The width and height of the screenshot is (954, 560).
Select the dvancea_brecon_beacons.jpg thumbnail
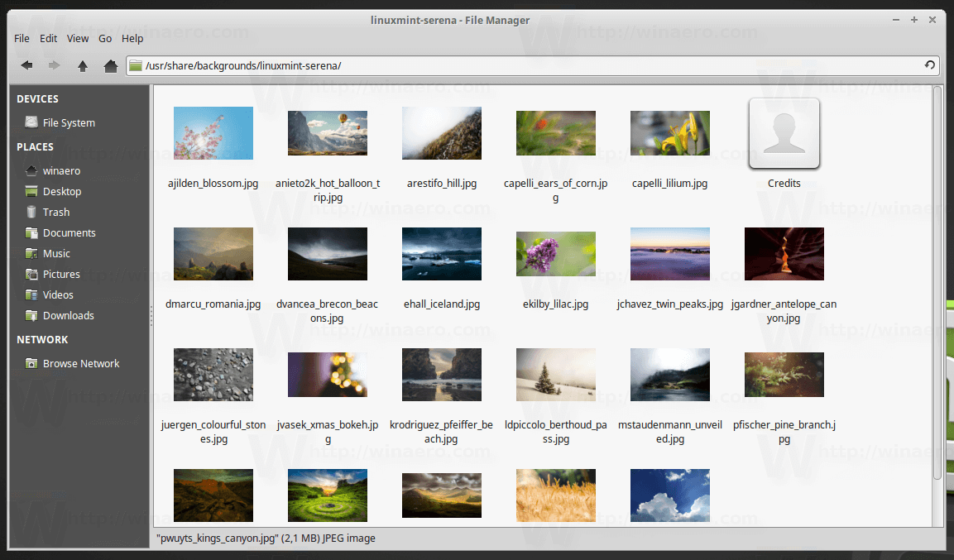328,254
